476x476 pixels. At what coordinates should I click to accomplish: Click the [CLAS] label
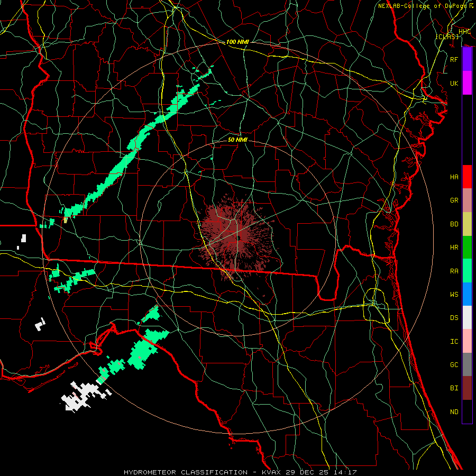(447, 36)
